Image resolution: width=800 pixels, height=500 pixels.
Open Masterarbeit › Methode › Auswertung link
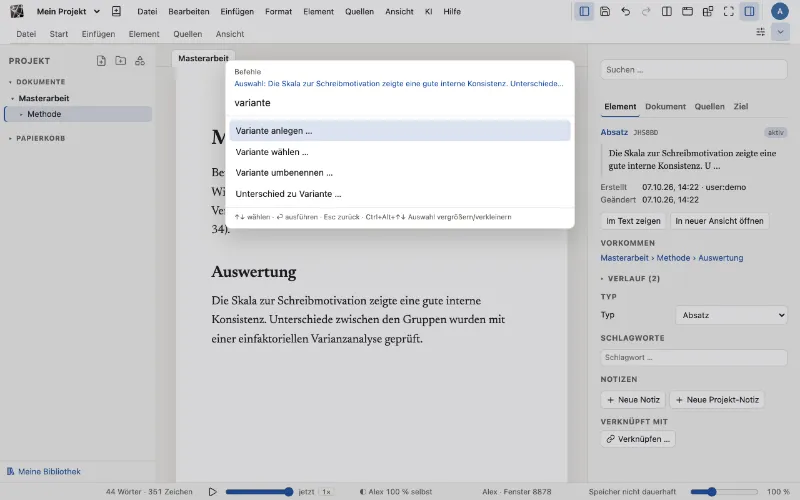[x=671, y=258]
